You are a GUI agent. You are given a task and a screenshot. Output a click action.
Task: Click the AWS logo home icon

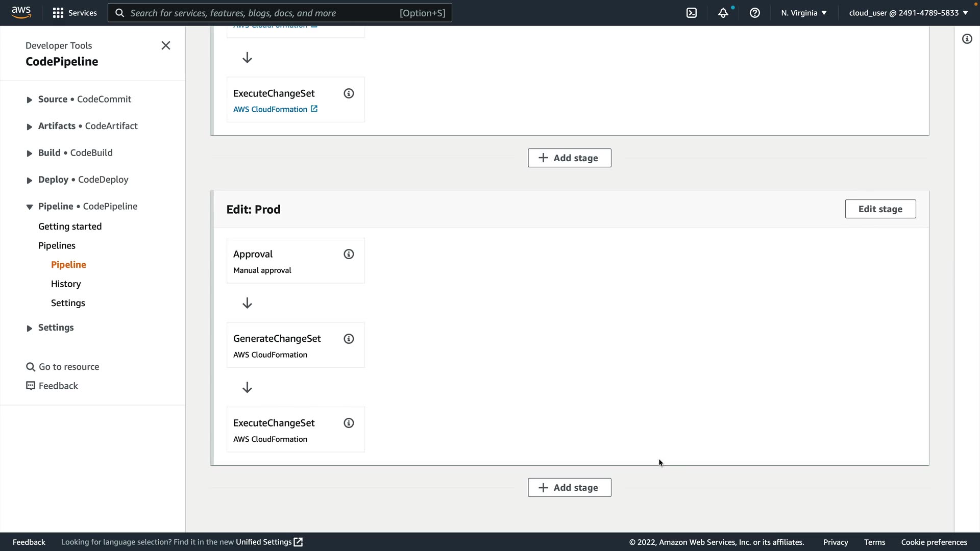pyautogui.click(x=21, y=12)
